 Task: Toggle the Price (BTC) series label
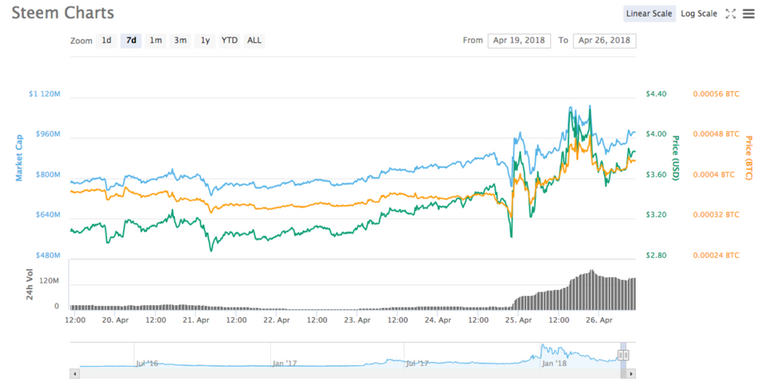point(748,158)
